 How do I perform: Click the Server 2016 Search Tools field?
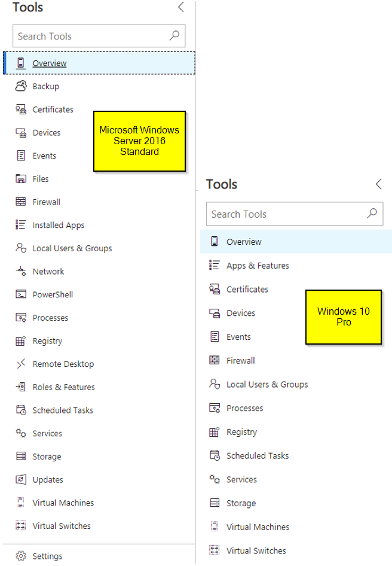click(x=90, y=36)
